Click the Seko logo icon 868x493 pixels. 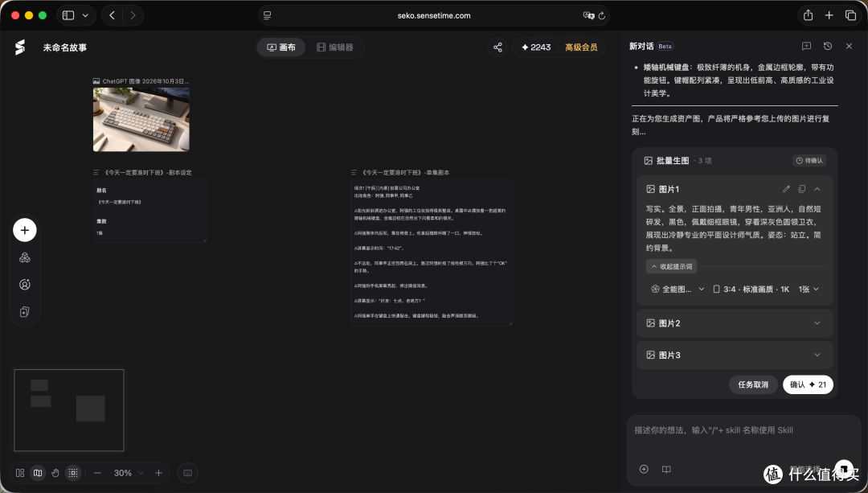click(20, 47)
